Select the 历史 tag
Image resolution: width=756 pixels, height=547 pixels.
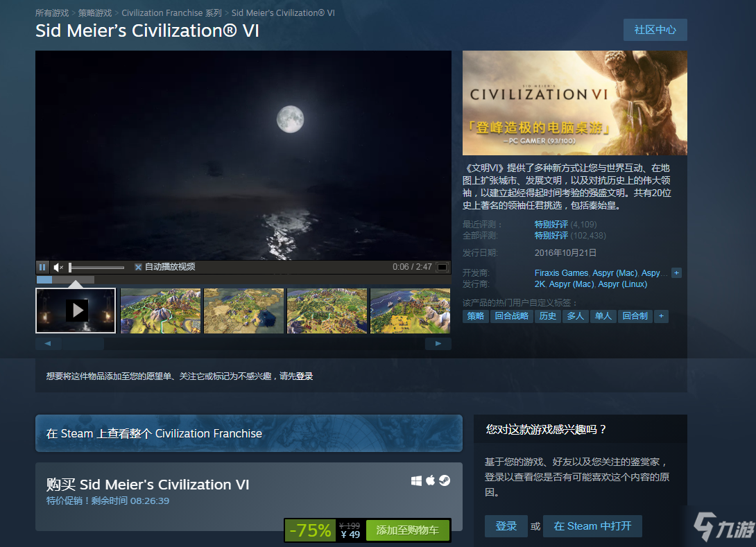point(548,316)
